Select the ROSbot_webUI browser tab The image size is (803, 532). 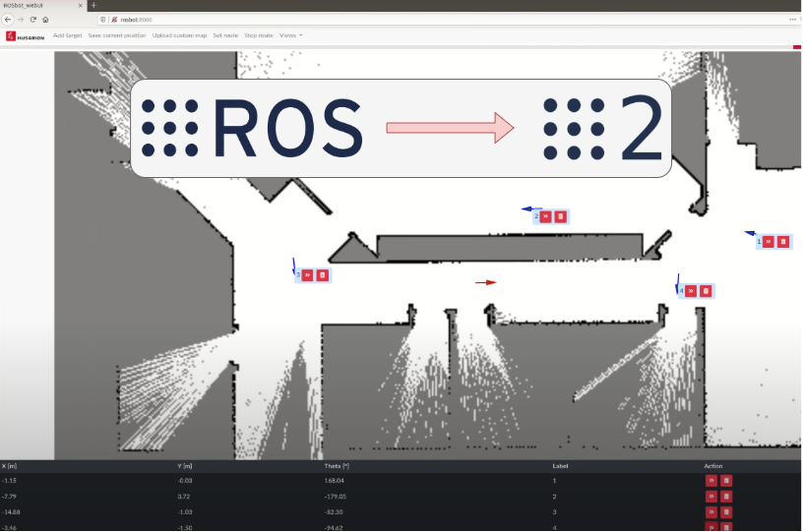[41, 5]
